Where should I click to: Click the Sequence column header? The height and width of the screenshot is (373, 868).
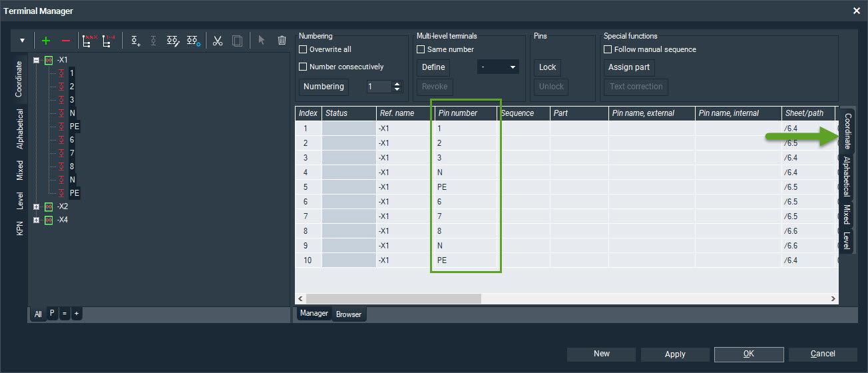524,113
